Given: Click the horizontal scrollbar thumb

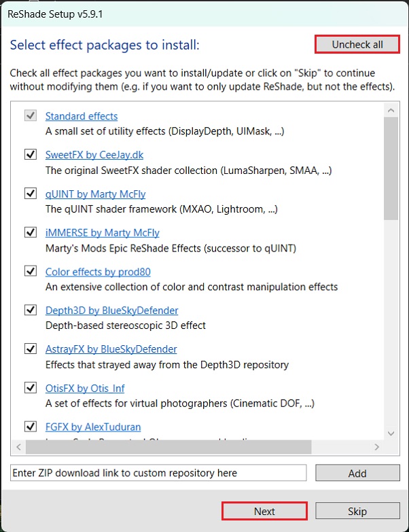Looking at the screenshot, I should (x=168, y=447).
